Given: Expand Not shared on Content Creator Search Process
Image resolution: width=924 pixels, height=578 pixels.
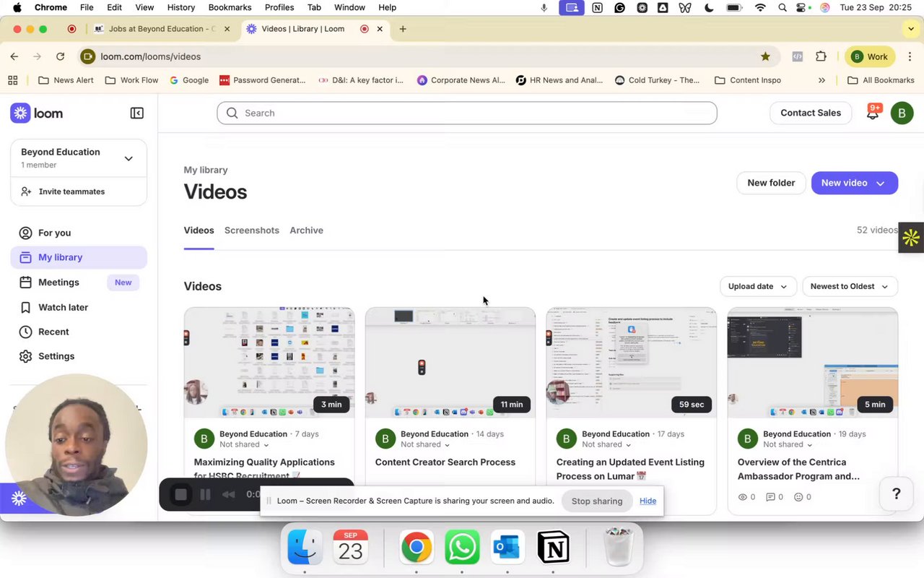Looking at the screenshot, I should tap(425, 444).
